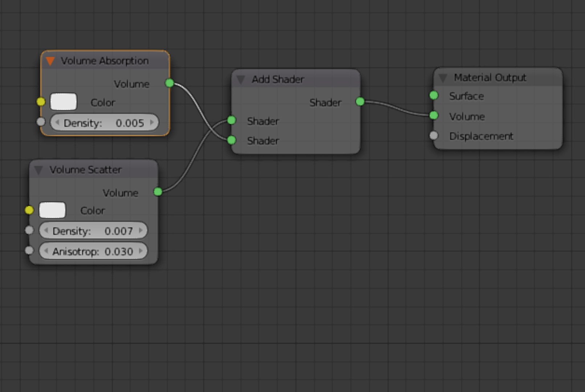Click Add Shader output socket
This screenshot has width=585, height=392.
(360, 102)
